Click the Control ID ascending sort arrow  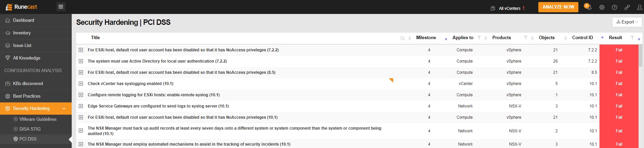tap(602, 37)
